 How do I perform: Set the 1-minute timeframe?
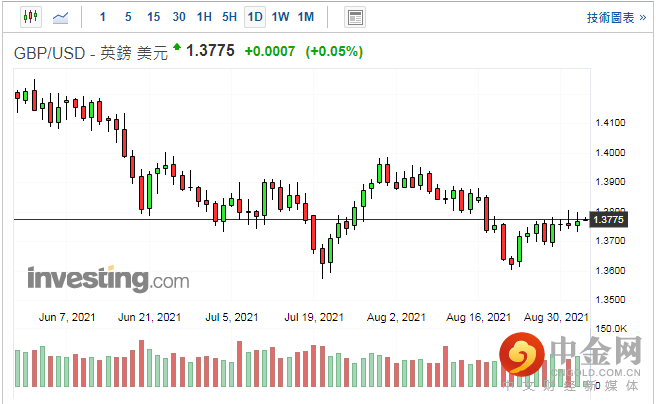(x=103, y=17)
